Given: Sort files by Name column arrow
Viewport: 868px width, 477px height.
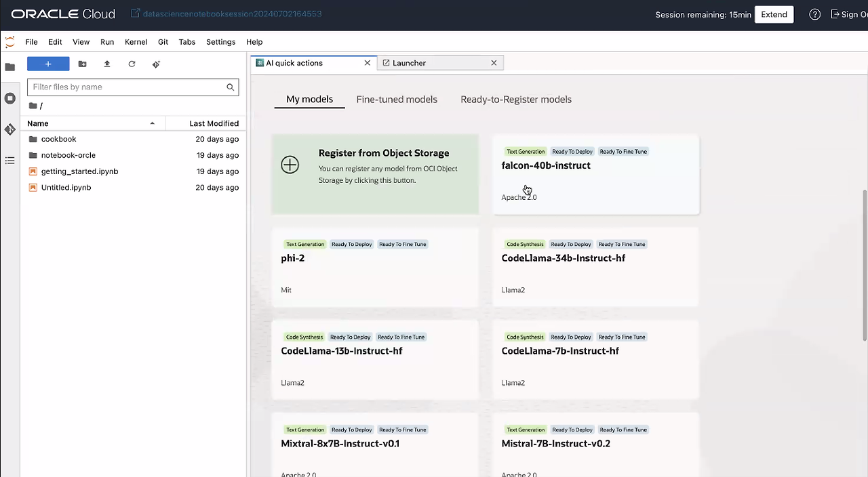Looking at the screenshot, I should tap(152, 123).
